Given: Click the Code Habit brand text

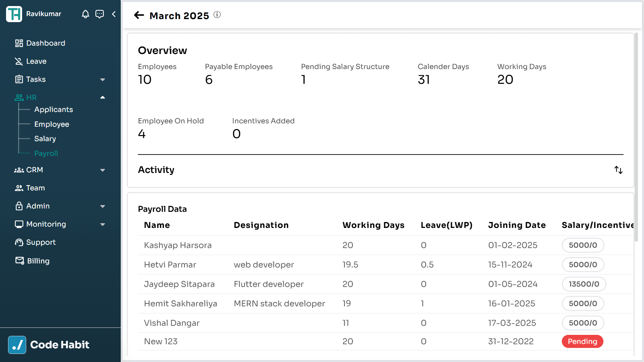Looking at the screenshot, I should pyautogui.click(x=60, y=345).
